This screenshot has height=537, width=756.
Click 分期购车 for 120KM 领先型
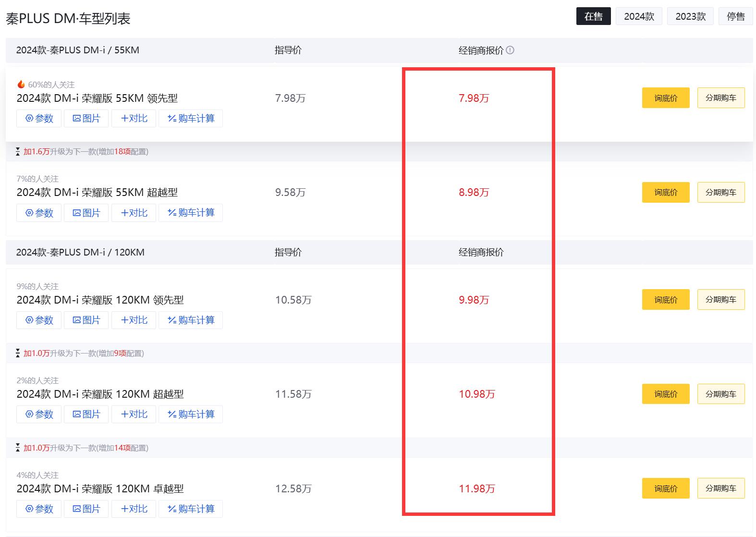click(720, 300)
